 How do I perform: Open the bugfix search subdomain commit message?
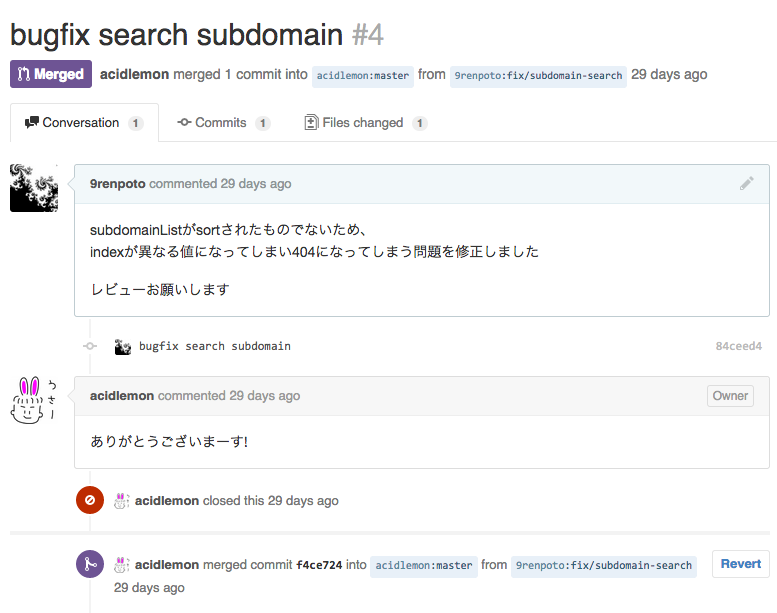coord(215,346)
